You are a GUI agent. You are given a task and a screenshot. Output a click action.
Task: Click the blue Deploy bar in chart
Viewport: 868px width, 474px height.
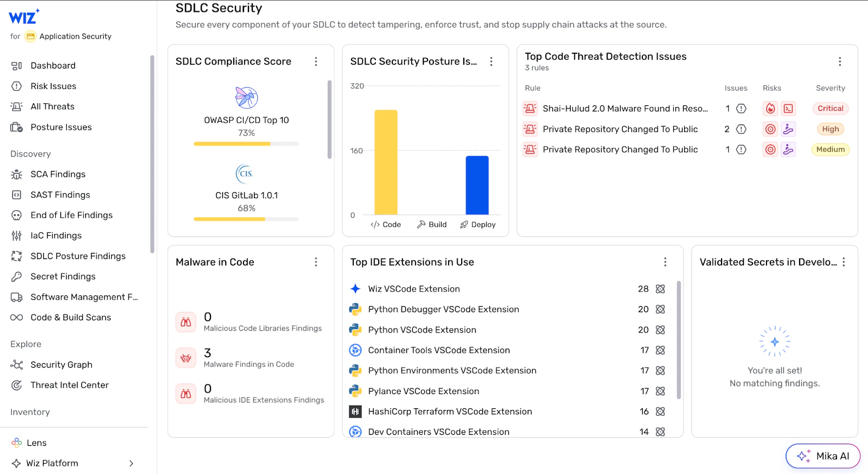[477, 185]
